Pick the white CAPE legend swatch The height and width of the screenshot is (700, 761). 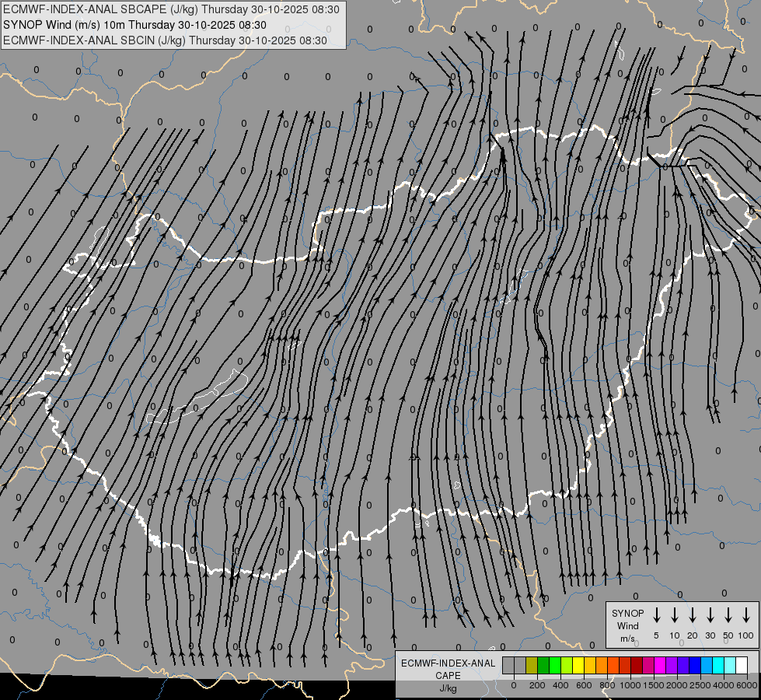(742, 665)
